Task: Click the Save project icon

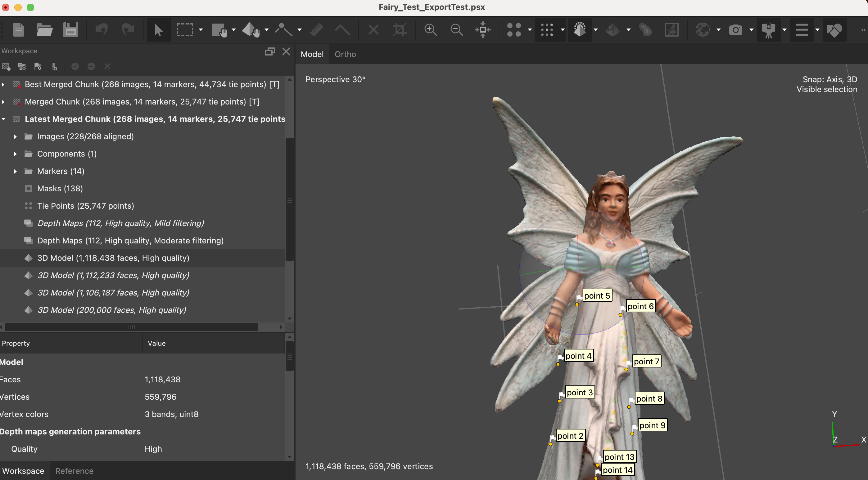Action: 70,30
